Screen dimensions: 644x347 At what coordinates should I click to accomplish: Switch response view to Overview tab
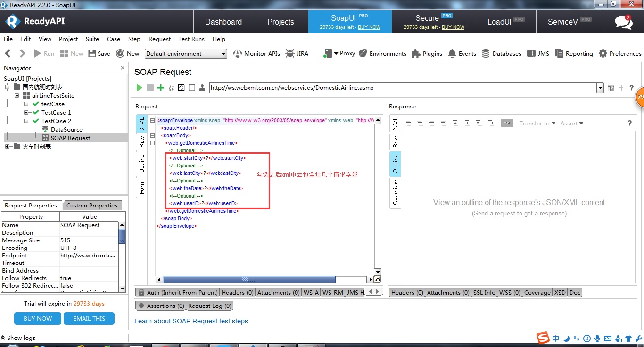pos(395,192)
